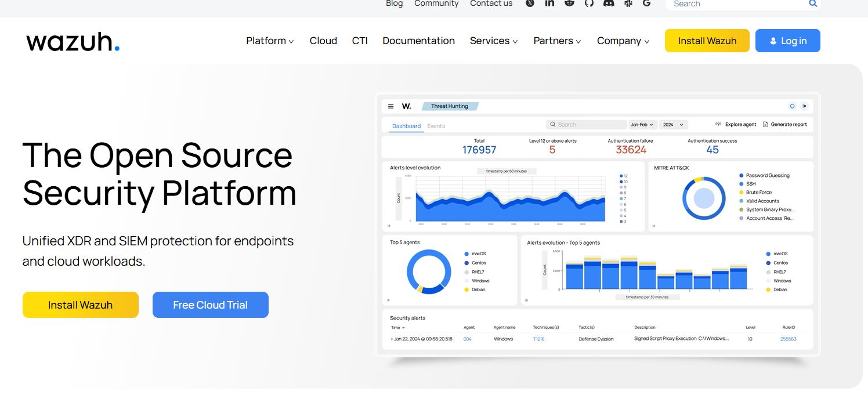Open the GitHub social icon

[589, 3]
